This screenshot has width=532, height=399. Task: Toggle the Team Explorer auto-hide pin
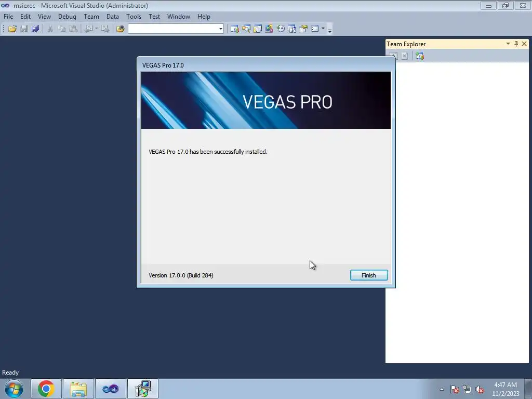click(516, 44)
